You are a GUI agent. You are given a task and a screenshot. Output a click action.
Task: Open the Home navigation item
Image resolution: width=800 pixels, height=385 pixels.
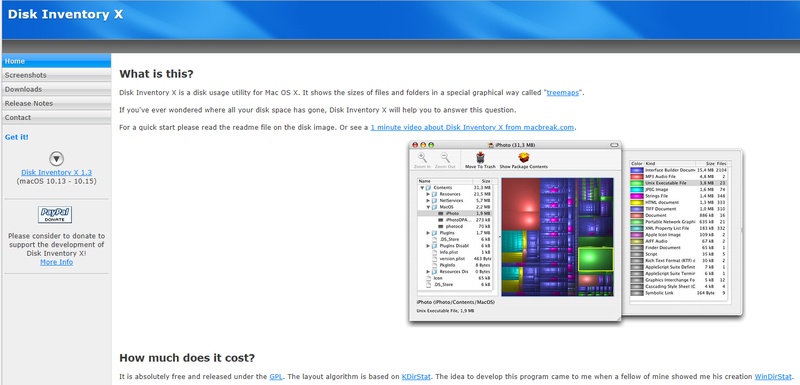[x=56, y=61]
